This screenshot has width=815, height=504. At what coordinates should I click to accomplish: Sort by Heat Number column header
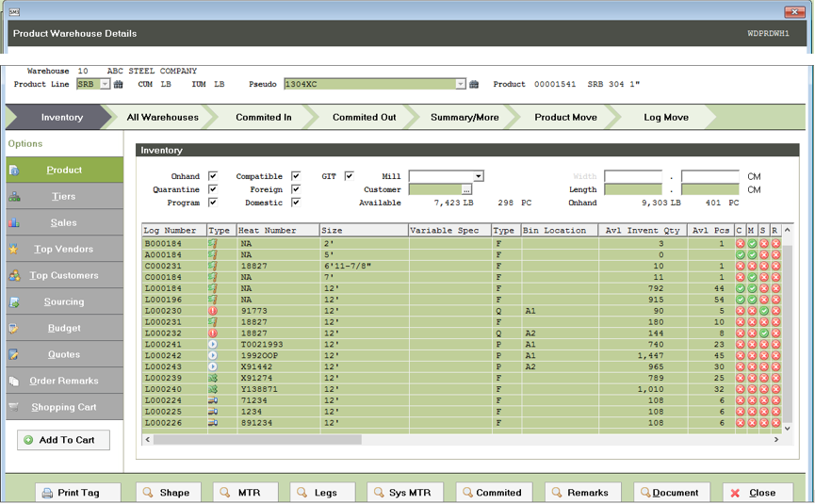[278, 230]
